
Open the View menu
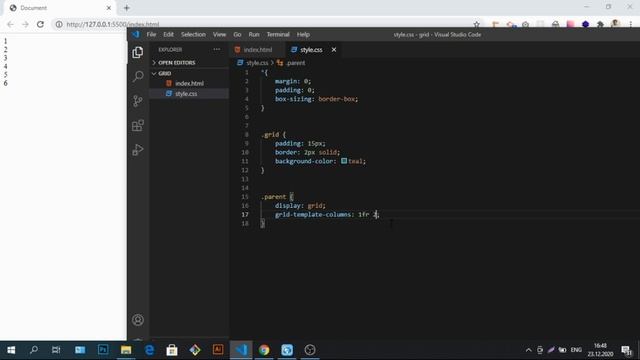tap(219, 35)
